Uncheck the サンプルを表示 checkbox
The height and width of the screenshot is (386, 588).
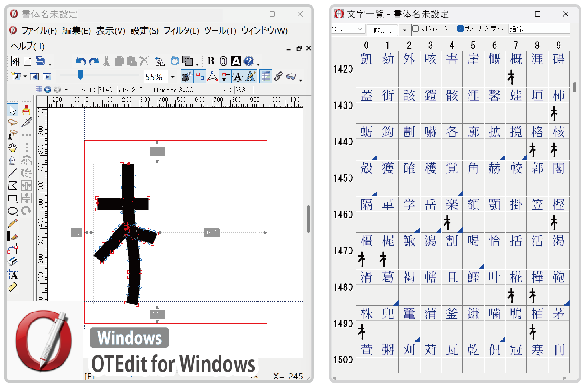click(x=460, y=29)
